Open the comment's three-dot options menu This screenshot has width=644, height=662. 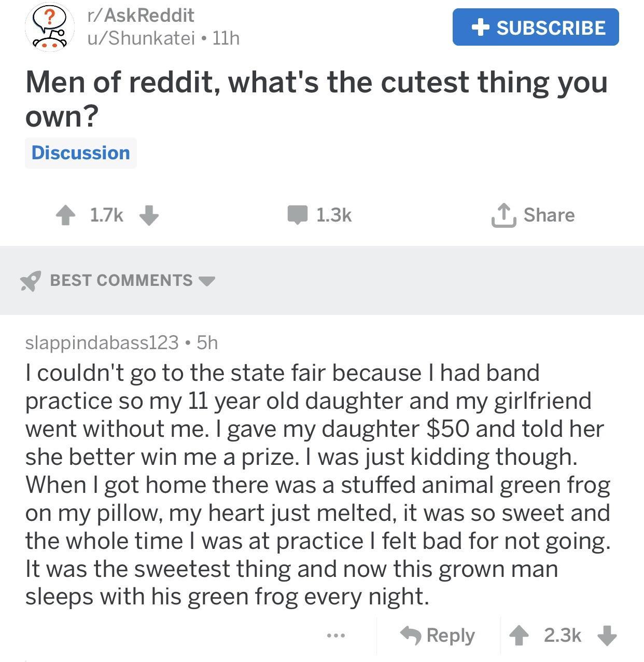pos(335,635)
